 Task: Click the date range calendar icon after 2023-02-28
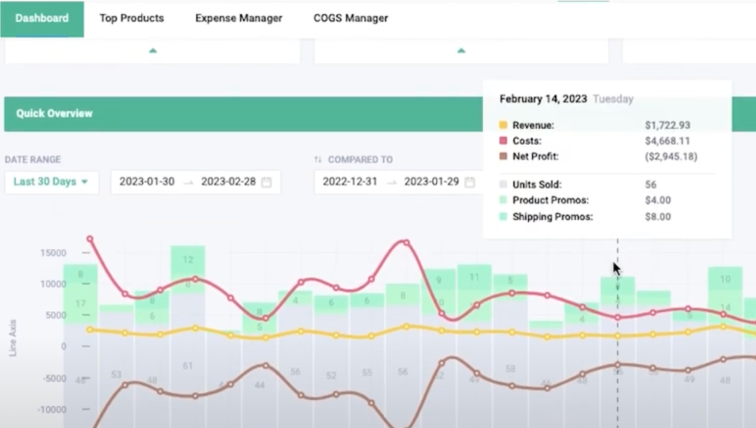[266, 182]
